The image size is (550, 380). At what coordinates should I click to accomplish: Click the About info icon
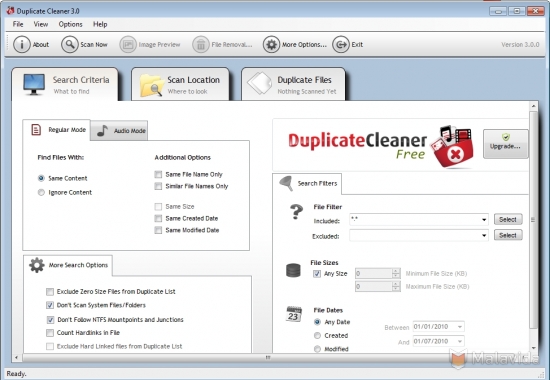click(x=22, y=45)
